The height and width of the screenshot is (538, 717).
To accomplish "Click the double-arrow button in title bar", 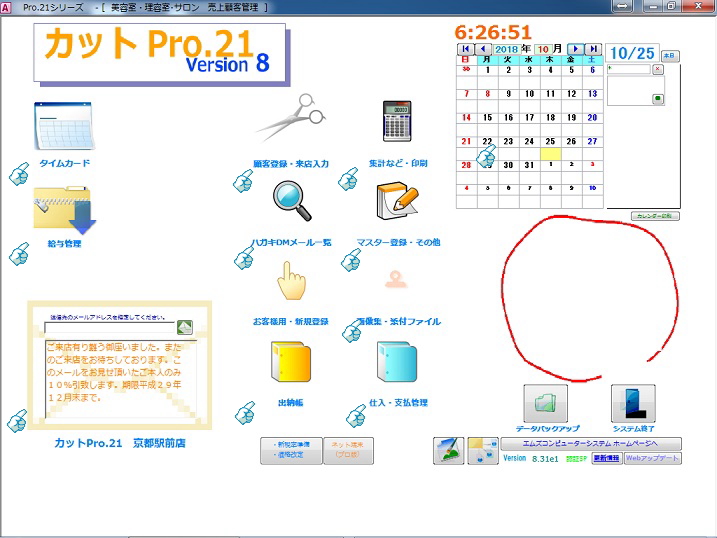I will pos(623,6).
